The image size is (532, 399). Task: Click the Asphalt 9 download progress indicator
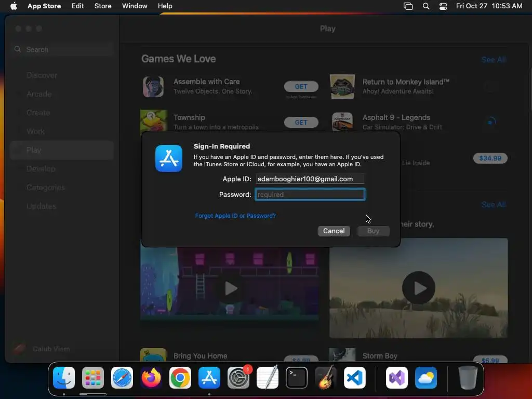click(x=491, y=122)
